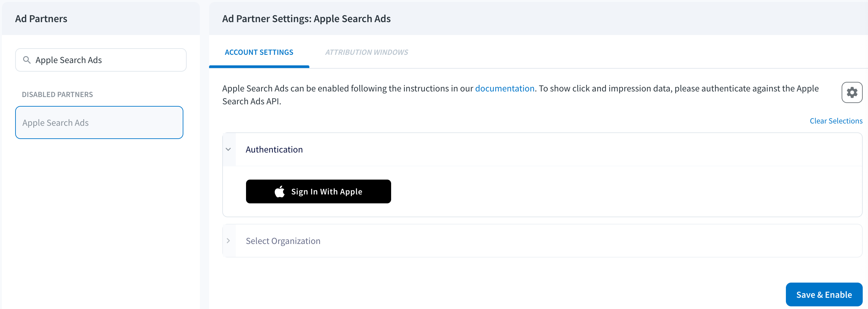The width and height of the screenshot is (868, 309).
Task: Open the gear settings icon
Action: 852,92
